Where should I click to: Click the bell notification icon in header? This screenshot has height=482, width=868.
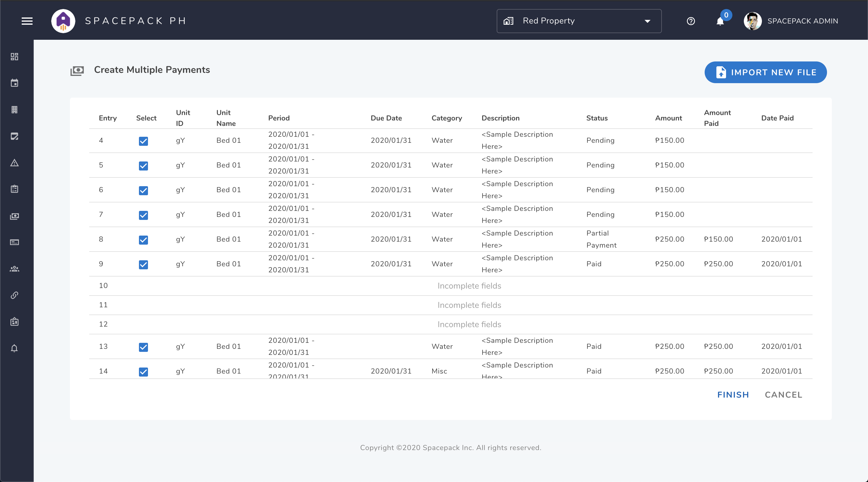pos(720,21)
